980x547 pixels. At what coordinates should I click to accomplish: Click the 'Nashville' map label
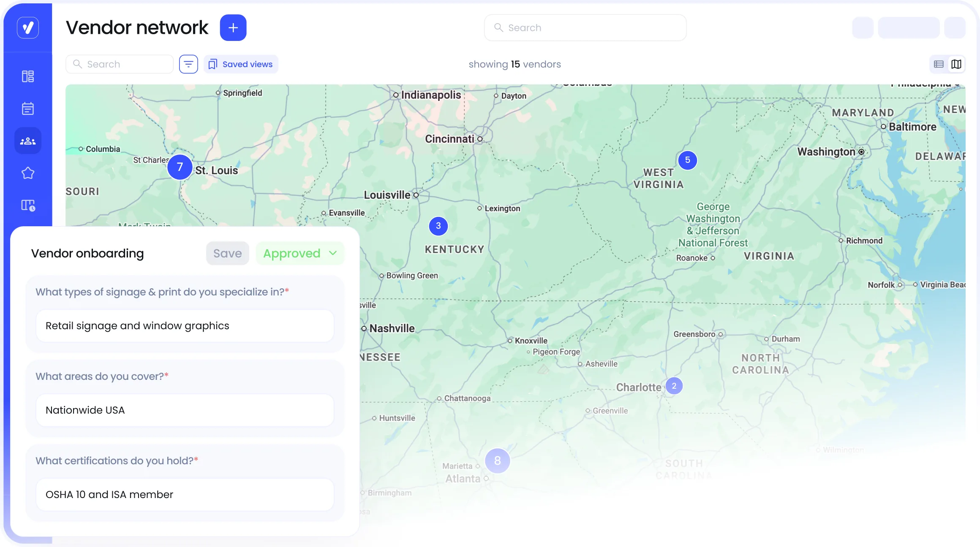coord(392,328)
